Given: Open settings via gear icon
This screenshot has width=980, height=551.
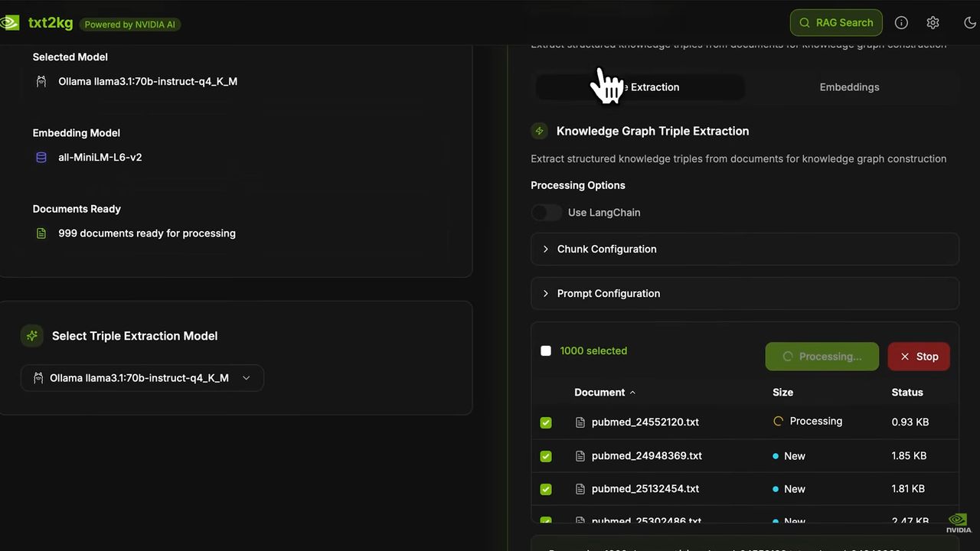Looking at the screenshot, I should coord(933,23).
